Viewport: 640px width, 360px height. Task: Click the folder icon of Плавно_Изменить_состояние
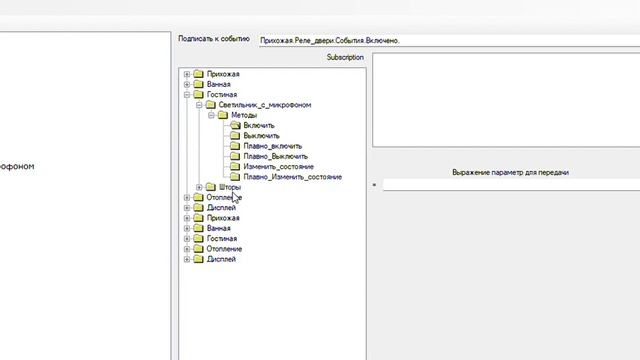[235, 177]
